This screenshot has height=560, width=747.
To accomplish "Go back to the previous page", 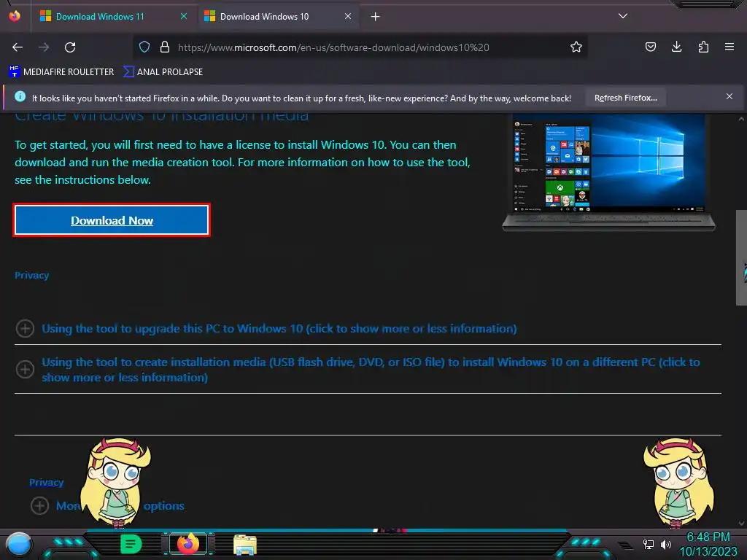I will [18, 47].
